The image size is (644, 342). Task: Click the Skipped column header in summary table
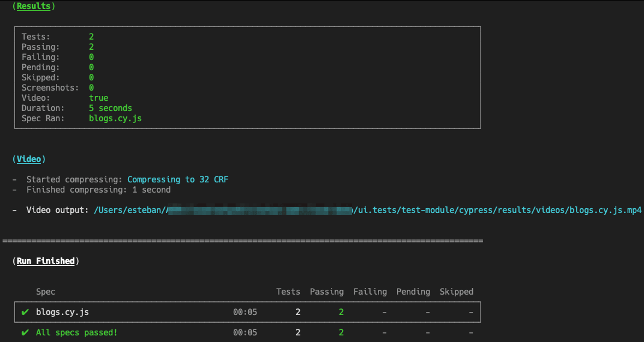pyautogui.click(x=457, y=292)
